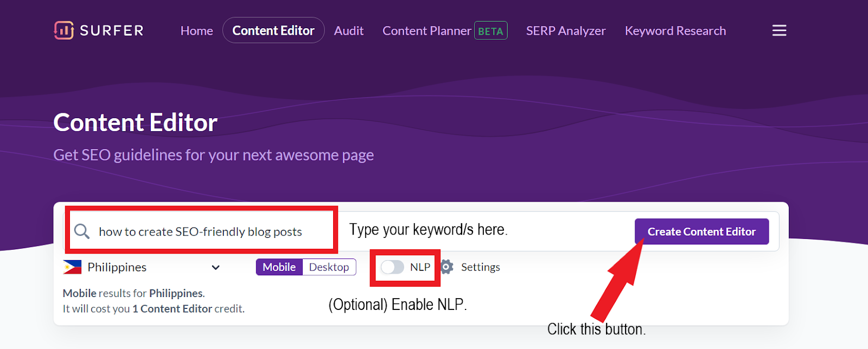Open the Settings gear icon
The width and height of the screenshot is (868, 349).
(446, 267)
